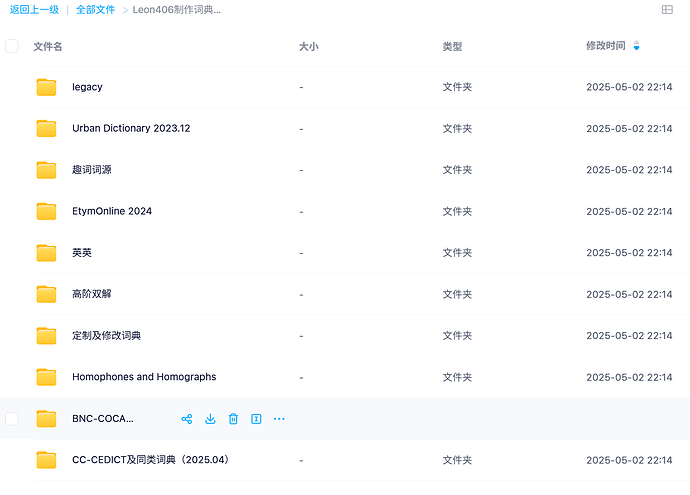This screenshot has width=690, height=495.
Task: Open the 英英 folder name
Action: 82,253
